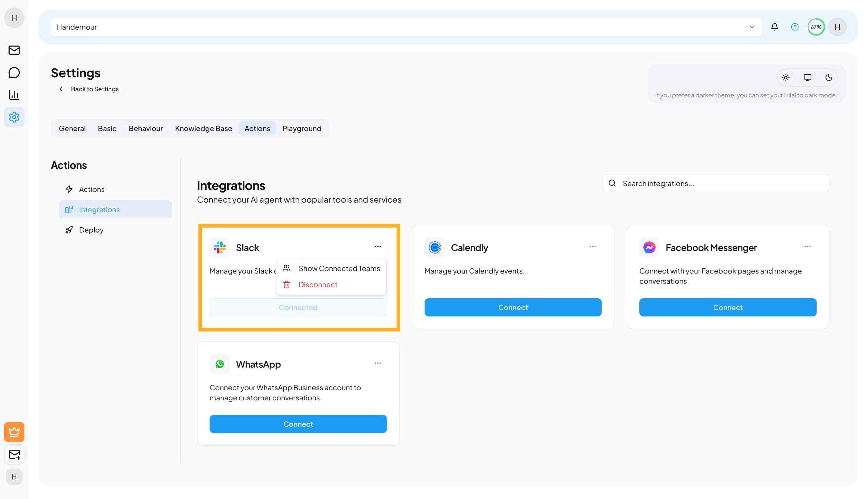This screenshot has height=499, width=868.
Task: Open WhatsApp card three-dot menu
Action: point(378,363)
